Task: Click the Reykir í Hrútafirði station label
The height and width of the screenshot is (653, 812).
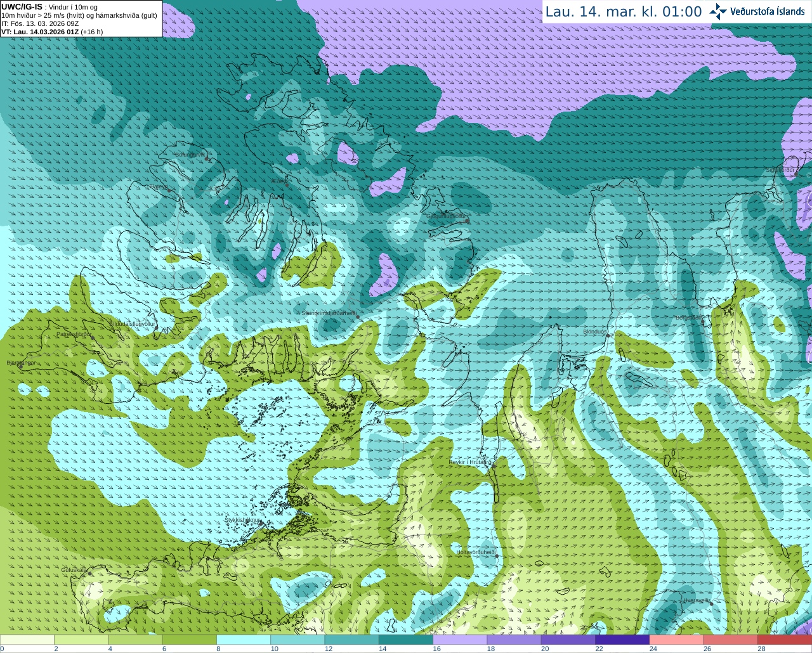Action: pyautogui.click(x=471, y=462)
